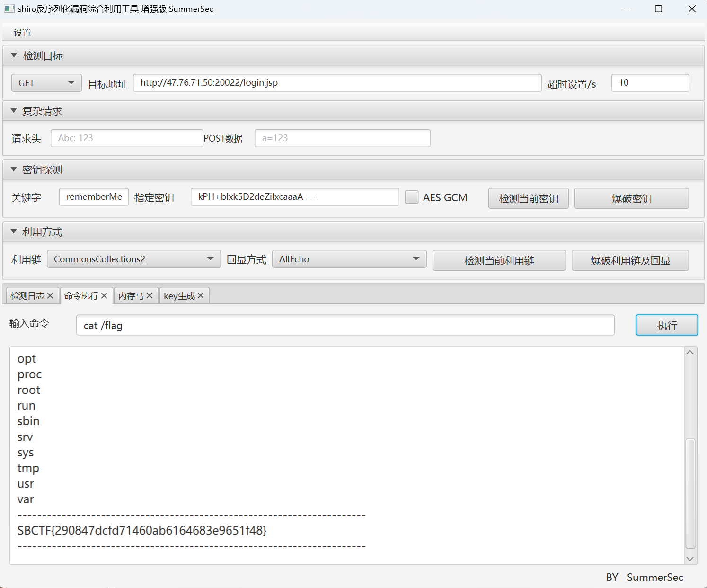This screenshot has height=588, width=707.
Task: Switch to the key生成 tab
Action: pos(179,296)
